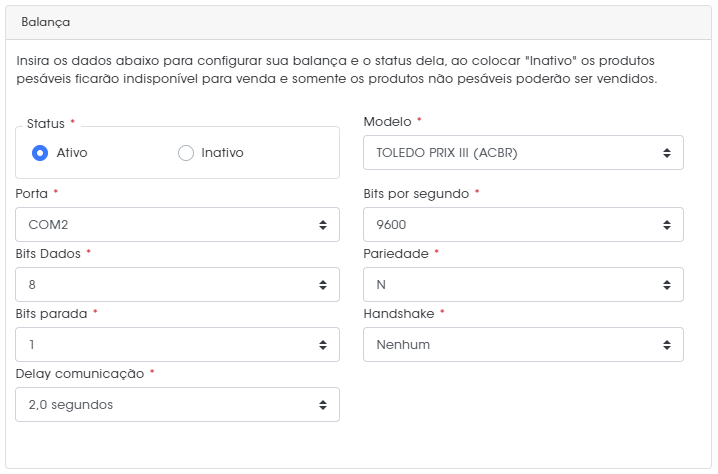The image size is (718, 474).
Task: Open the Delay comunicação dropdown
Action: coord(177,404)
